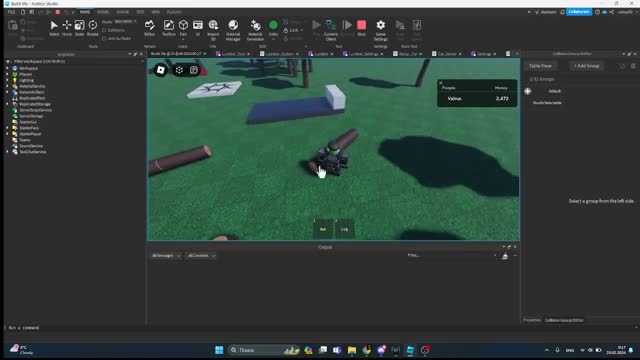The image size is (640, 360).
Task: Click the clear output icon
Action: click(505, 256)
